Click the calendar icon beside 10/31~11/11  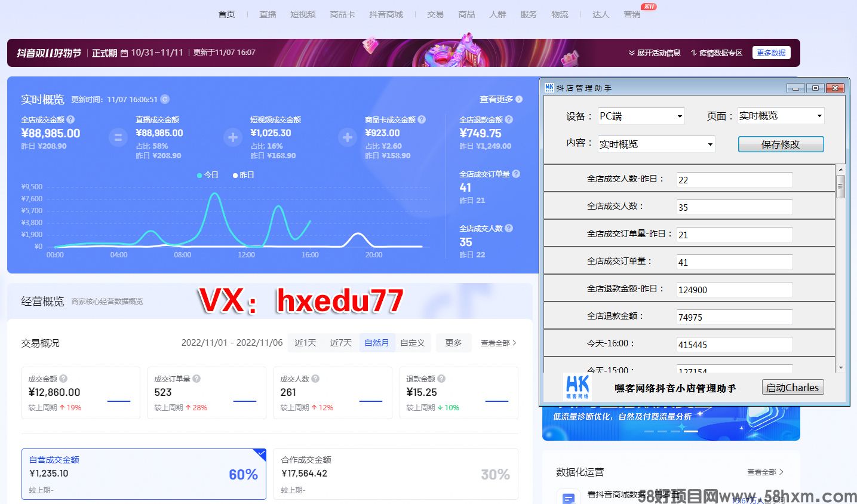pyautogui.click(x=124, y=53)
